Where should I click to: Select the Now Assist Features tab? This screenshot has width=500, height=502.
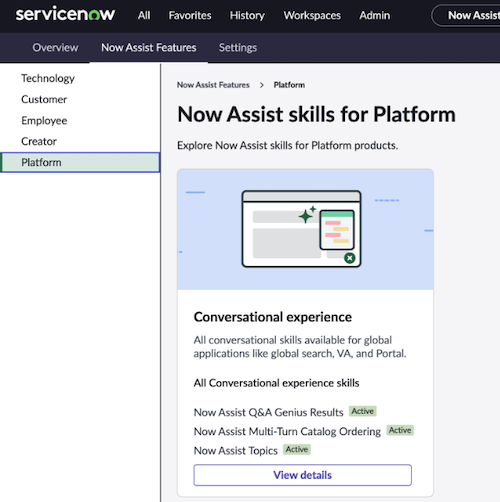click(x=149, y=48)
